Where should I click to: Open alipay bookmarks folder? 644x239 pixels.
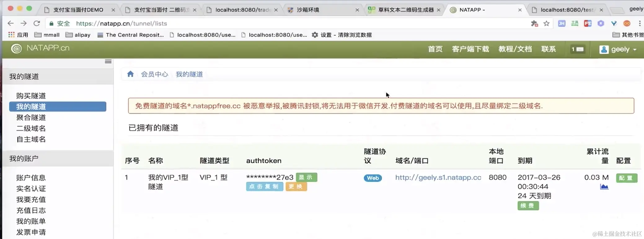pyautogui.click(x=78, y=35)
